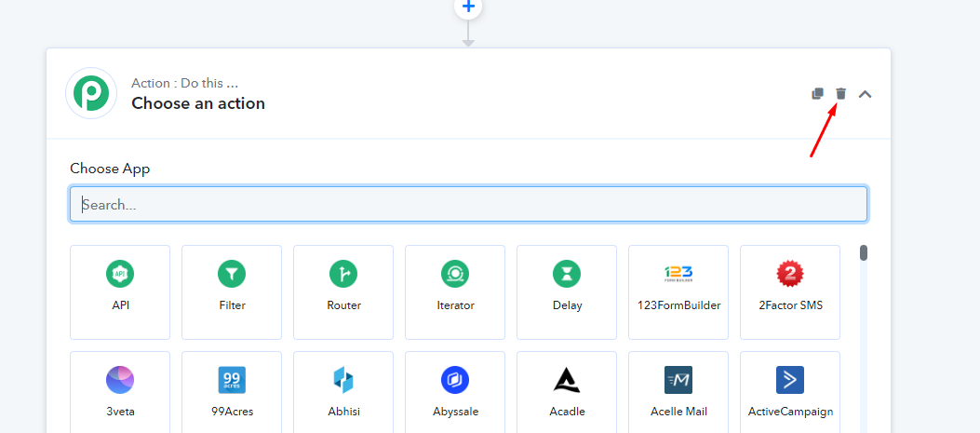Screen dimensions: 980x433
Task: Select the Delay app icon
Action: (x=567, y=274)
